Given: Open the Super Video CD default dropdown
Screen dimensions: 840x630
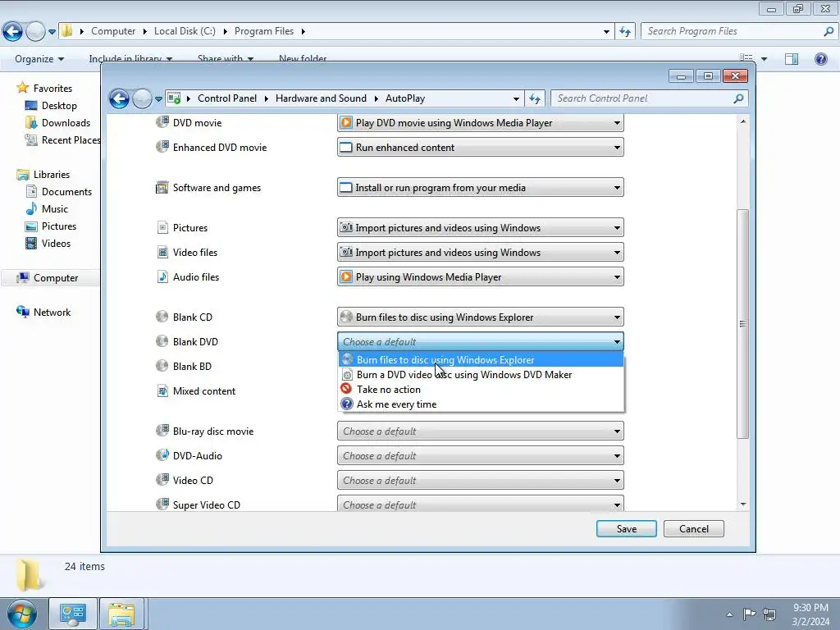Looking at the screenshot, I should [480, 504].
